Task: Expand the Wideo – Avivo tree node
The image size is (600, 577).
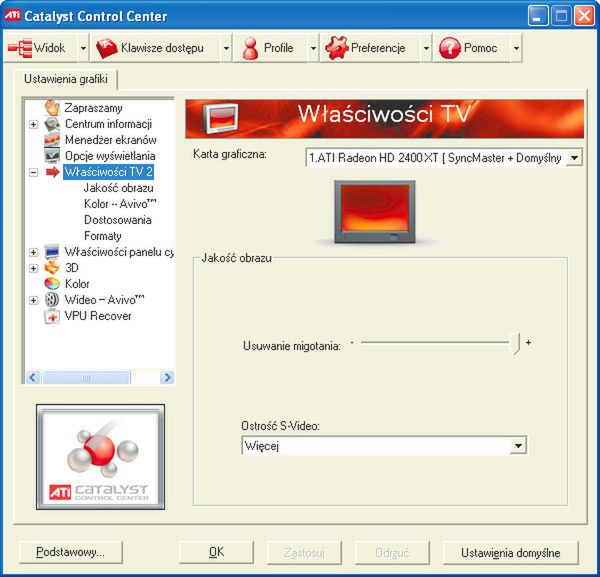Action: coord(33,300)
